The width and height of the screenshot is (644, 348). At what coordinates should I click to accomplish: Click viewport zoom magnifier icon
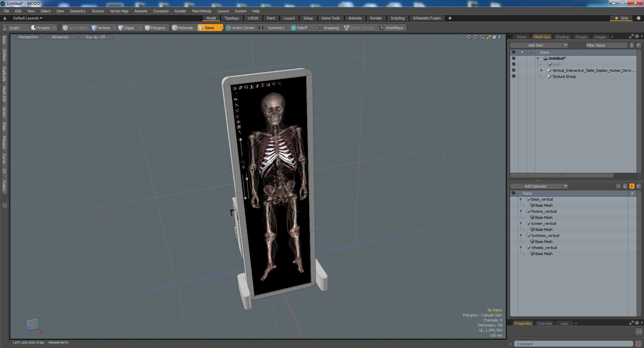coord(482,37)
